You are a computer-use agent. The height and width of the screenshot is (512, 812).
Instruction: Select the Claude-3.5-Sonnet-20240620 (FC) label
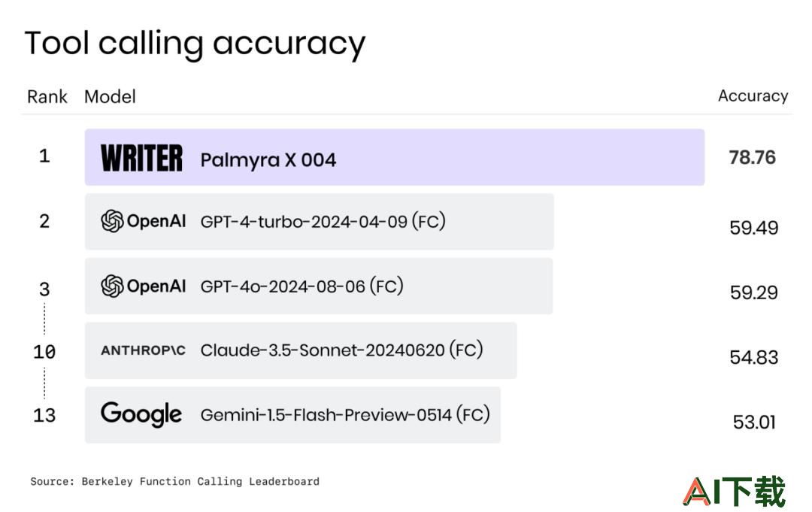pos(342,350)
